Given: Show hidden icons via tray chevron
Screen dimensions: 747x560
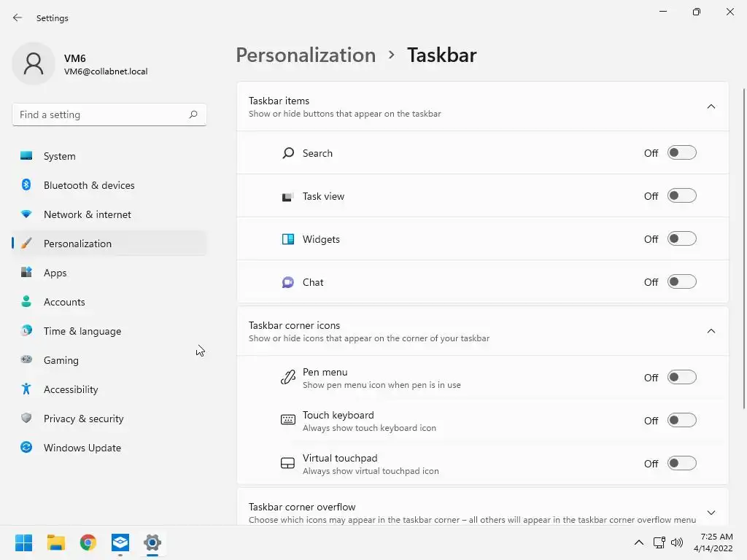Looking at the screenshot, I should 639,542.
